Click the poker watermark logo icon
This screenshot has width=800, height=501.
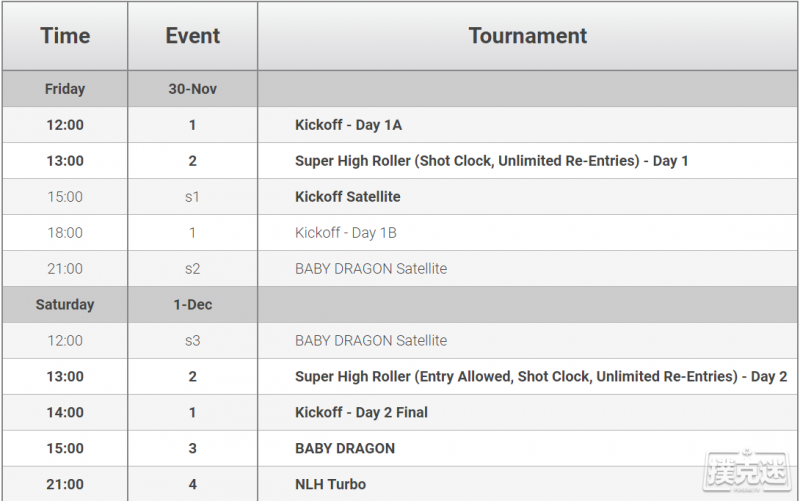coord(746,470)
